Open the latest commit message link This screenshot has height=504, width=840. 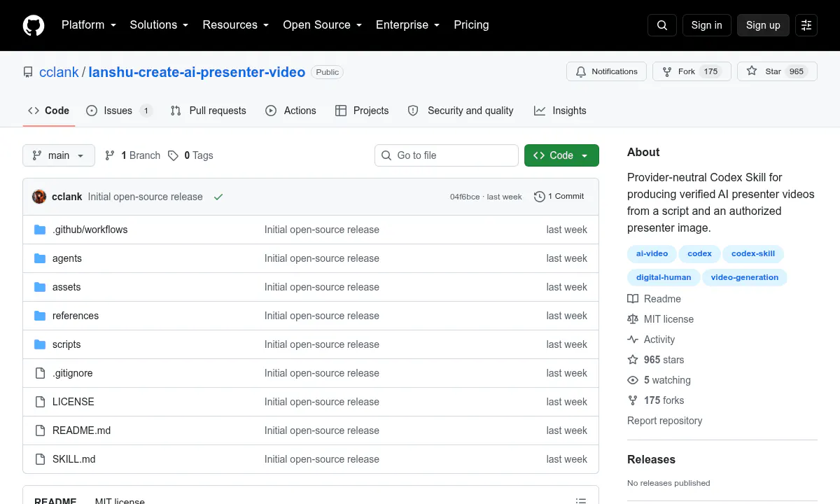pos(145,197)
